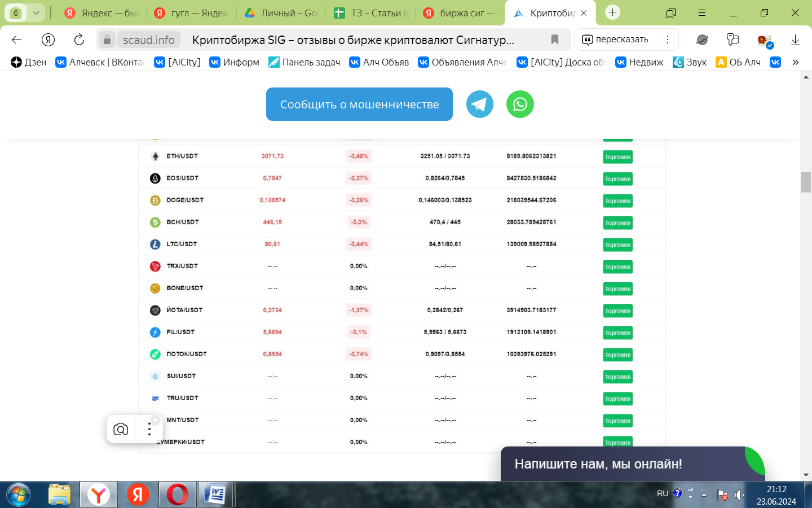Click Сообщить о мошенничестве button
The width and height of the screenshot is (812, 508).
coord(359,104)
